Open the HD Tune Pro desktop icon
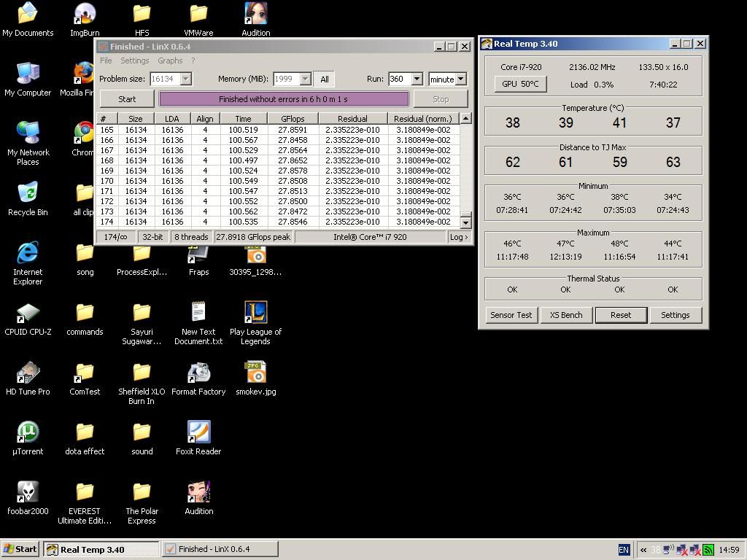This screenshot has width=747, height=560. coord(28,373)
